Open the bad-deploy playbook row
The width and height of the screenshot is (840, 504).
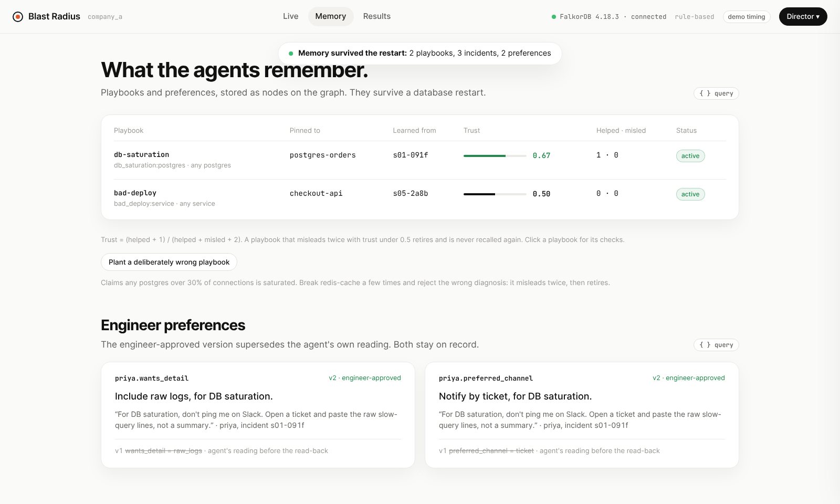coord(420,198)
